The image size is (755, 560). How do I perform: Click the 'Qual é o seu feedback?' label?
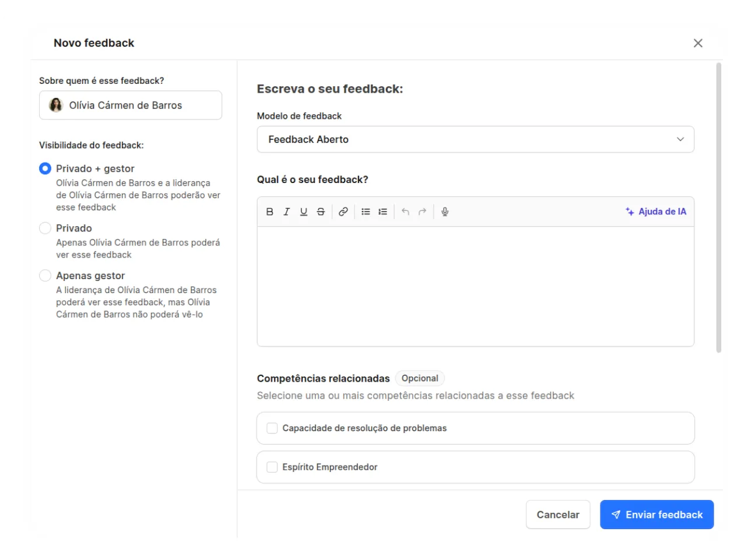click(x=312, y=179)
